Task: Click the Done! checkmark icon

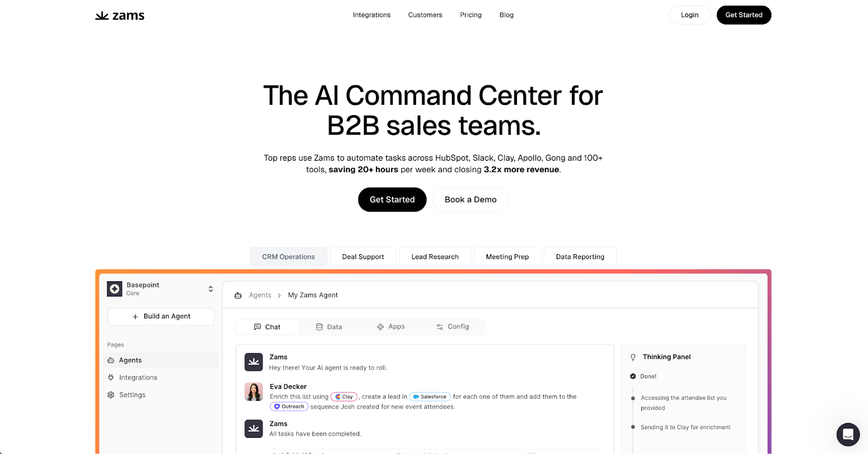Action: [633, 376]
